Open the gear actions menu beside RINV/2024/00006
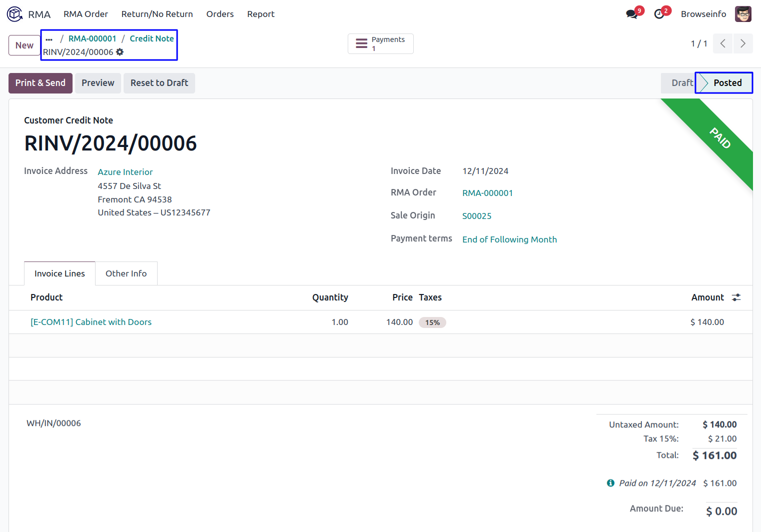Image resolution: width=761 pixels, height=532 pixels. pos(120,52)
